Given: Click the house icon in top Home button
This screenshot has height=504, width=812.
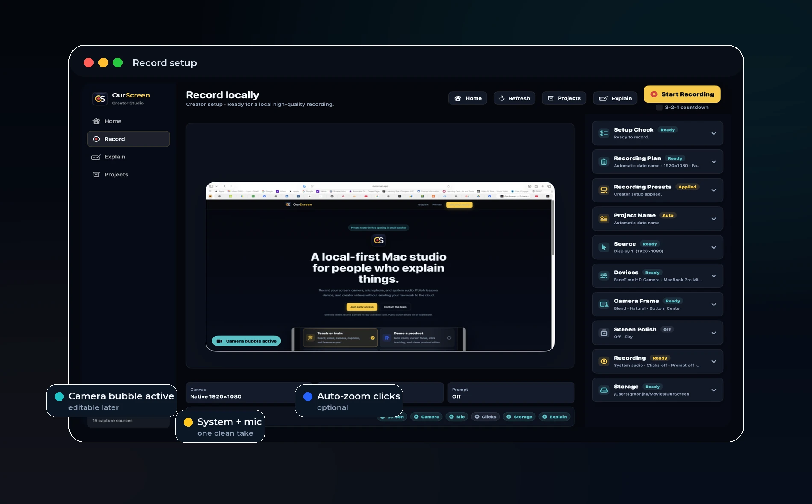Looking at the screenshot, I should tap(458, 98).
